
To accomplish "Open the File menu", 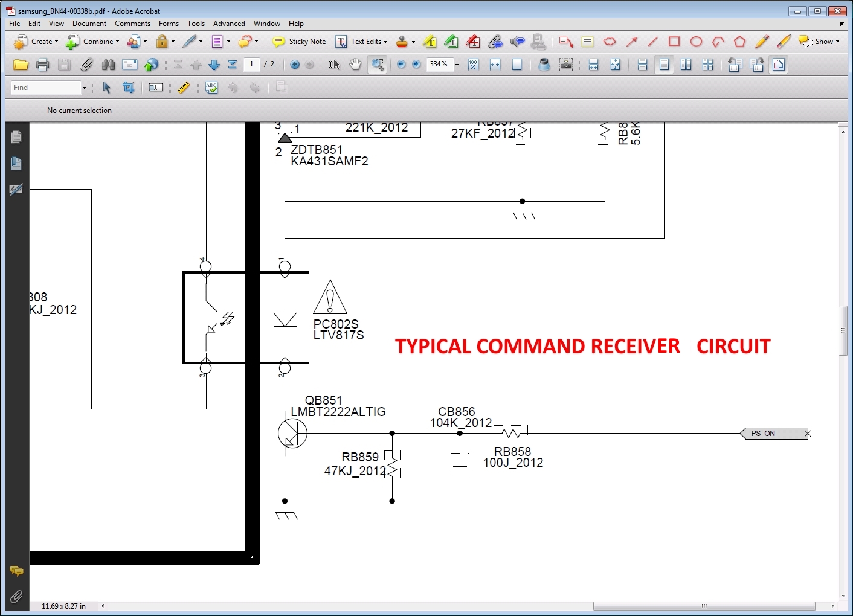I will (14, 24).
